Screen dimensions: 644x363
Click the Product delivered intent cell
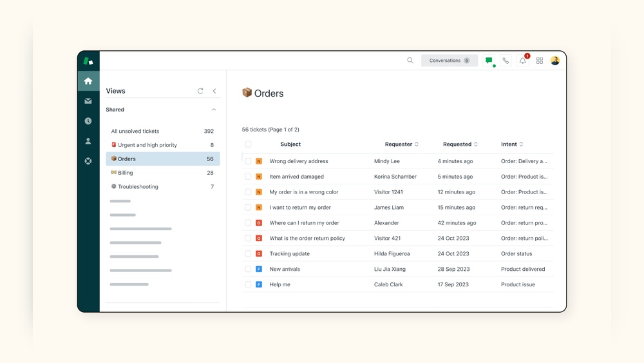[523, 270]
